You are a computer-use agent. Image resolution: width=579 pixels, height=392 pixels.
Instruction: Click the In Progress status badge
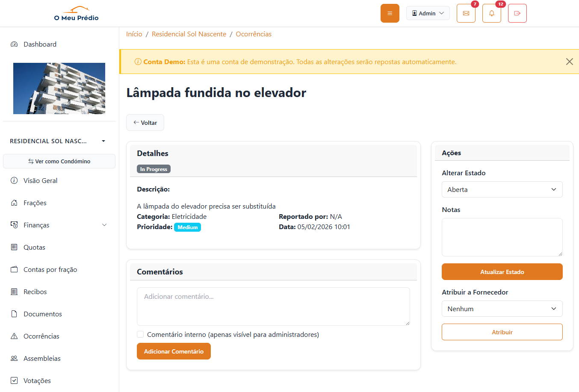[153, 169]
